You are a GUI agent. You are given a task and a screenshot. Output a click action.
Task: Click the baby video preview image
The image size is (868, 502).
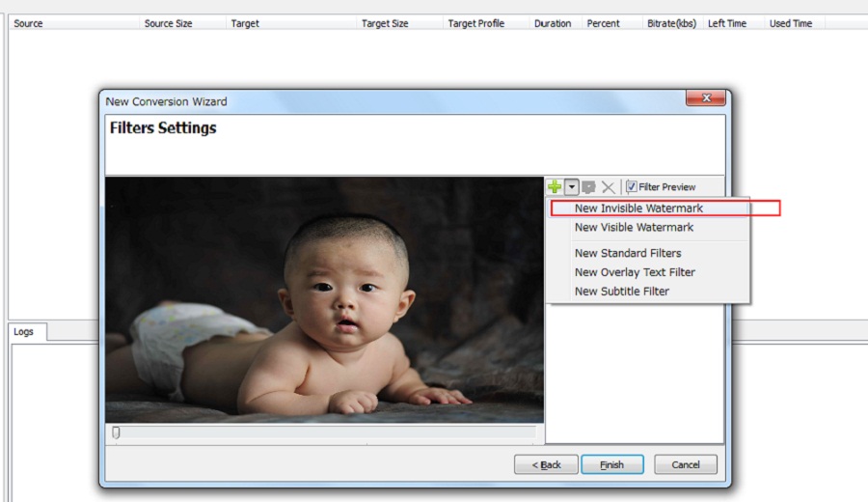[x=324, y=300]
